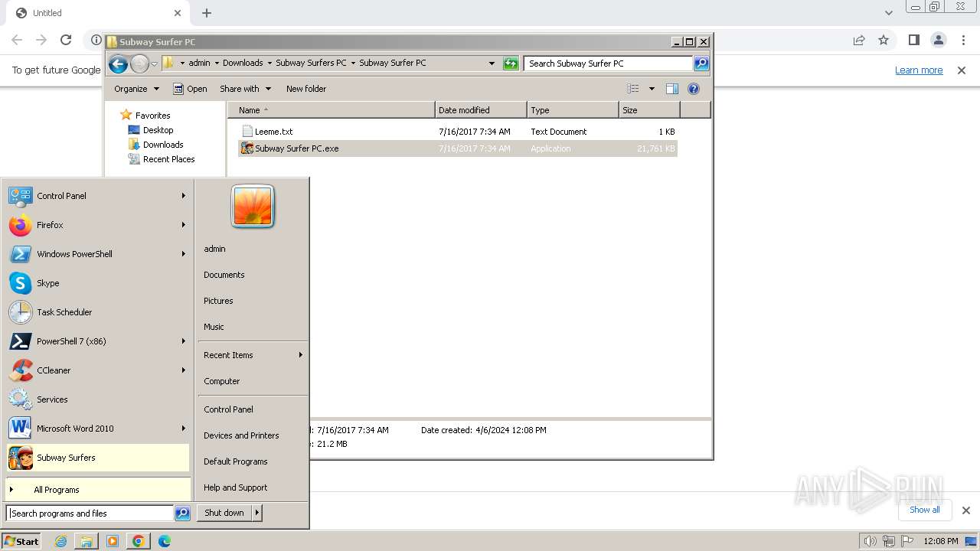Open the Share with dropdown

(x=245, y=89)
